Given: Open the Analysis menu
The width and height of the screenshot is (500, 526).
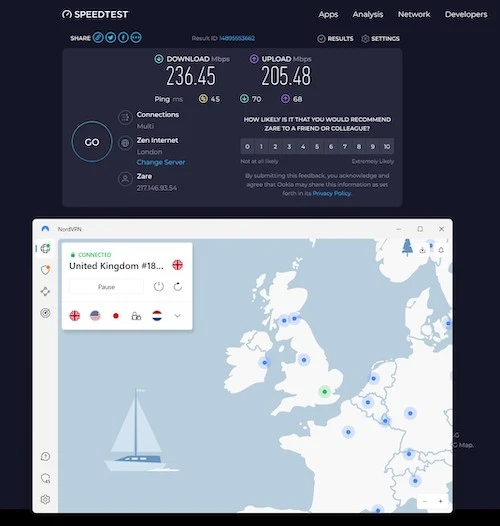Looking at the screenshot, I should (x=368, y=14).
